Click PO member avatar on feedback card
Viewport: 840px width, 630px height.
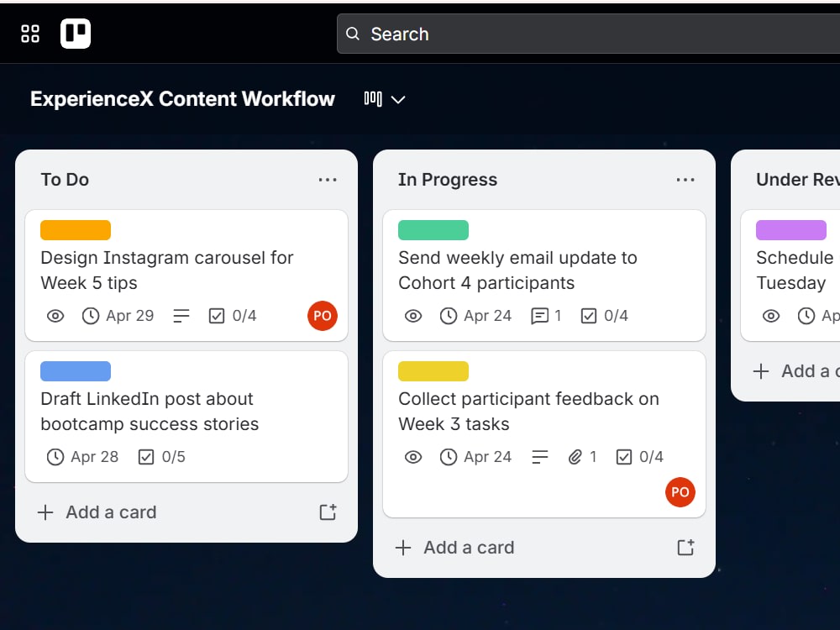(680, 492)
